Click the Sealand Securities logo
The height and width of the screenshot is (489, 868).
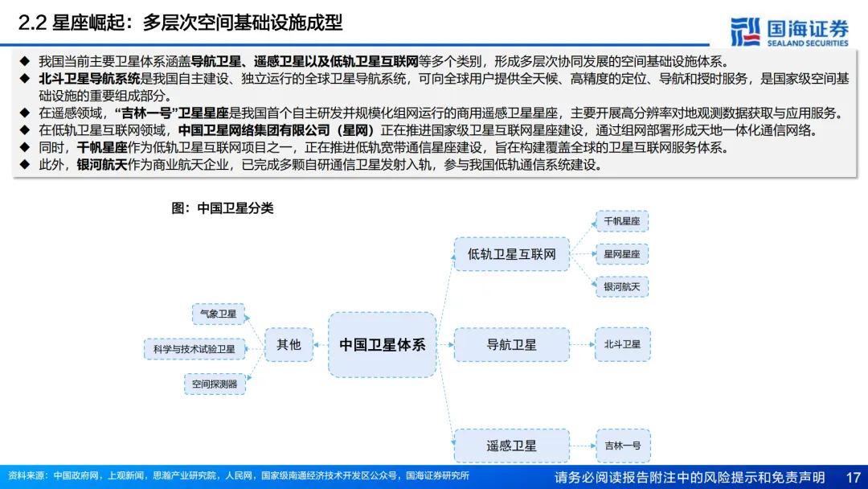click(x=789, y=31)
